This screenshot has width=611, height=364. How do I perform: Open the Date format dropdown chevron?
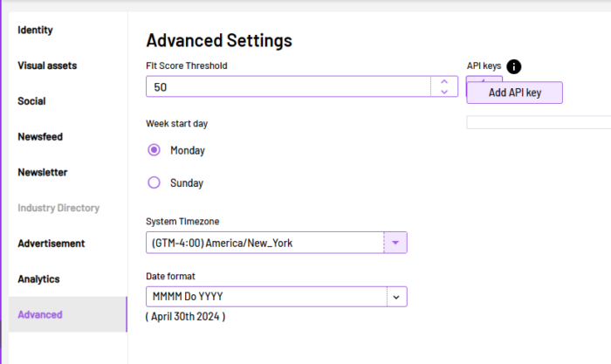396,297
